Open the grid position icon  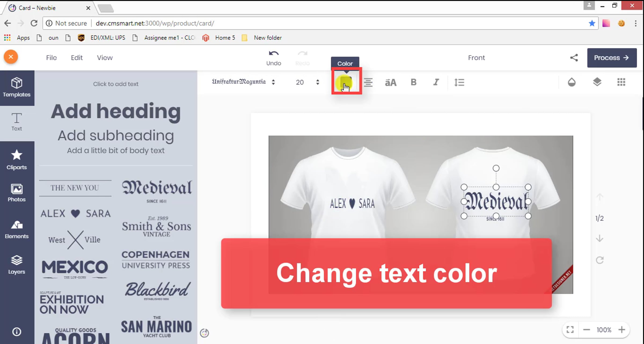[621, 82]
